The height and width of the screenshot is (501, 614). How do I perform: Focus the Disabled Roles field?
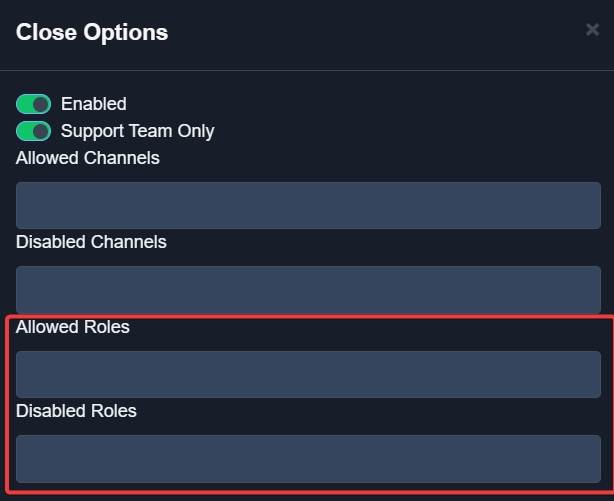click(x=308, y=458)
